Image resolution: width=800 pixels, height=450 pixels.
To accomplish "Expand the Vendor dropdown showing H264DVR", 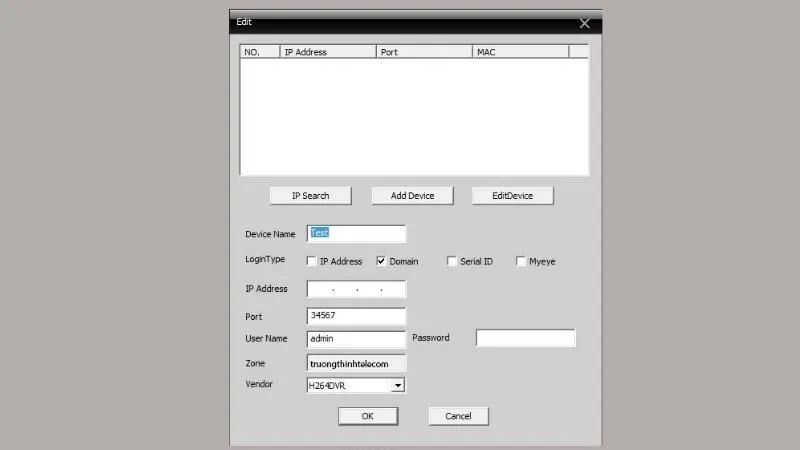I will tap(397, 384).
